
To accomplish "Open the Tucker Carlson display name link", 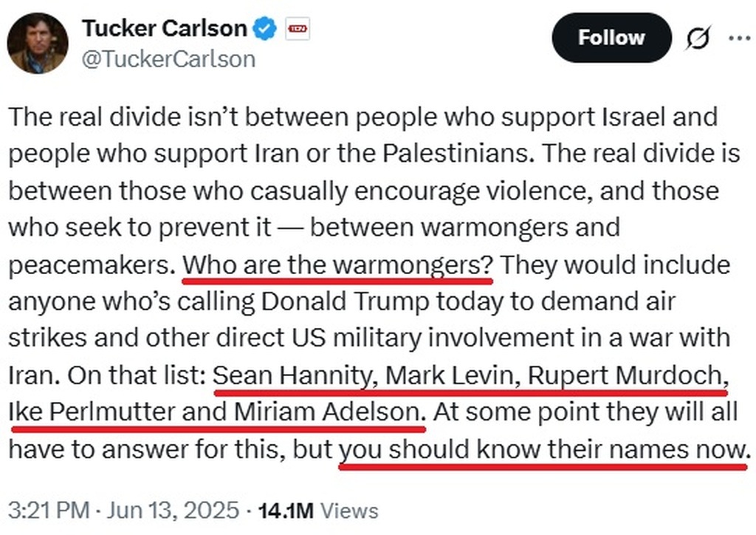I will (x=164, y=29).
